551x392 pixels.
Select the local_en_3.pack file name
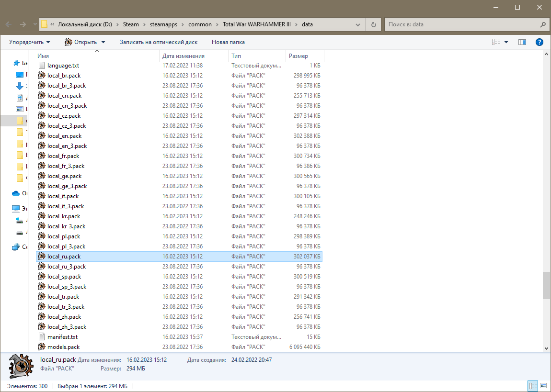[x=67, y=146]
